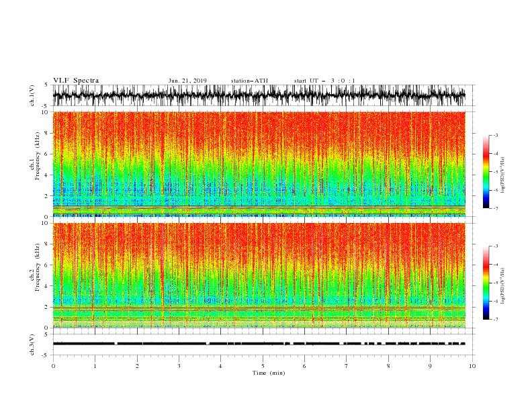532x411 pixels.
Task: Click the ch.3 black signal trace
Action: 259,344
